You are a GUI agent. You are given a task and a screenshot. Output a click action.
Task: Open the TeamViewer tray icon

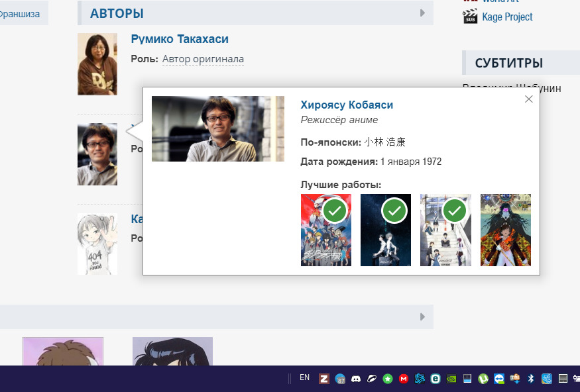499,379
